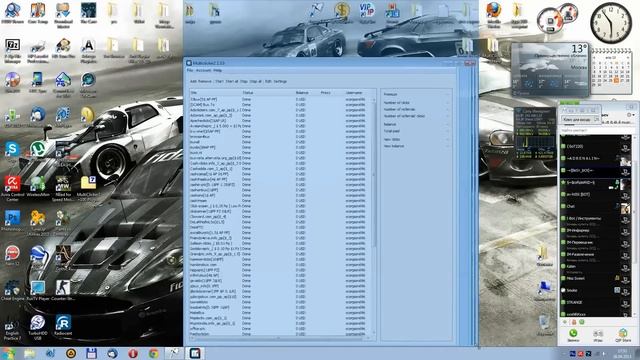This screenshot has width=640, height=360.
Task: Click the calendar gadget
Action: pyautogui.click(x=611, y=71)
